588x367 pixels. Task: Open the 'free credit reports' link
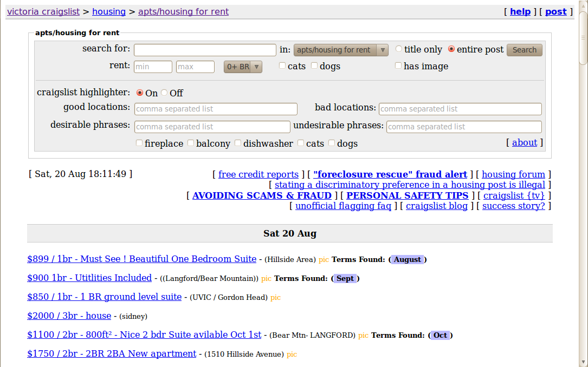[259, 174]
